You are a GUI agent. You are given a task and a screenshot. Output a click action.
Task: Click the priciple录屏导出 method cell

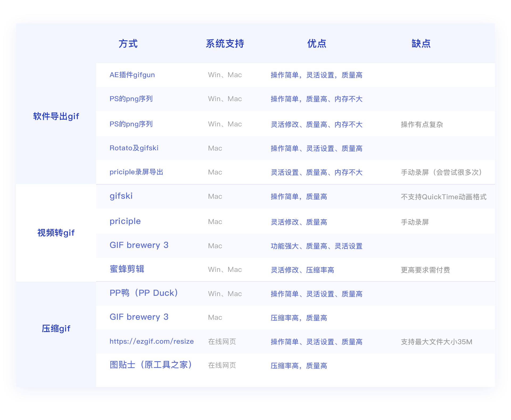pos(137,172)
